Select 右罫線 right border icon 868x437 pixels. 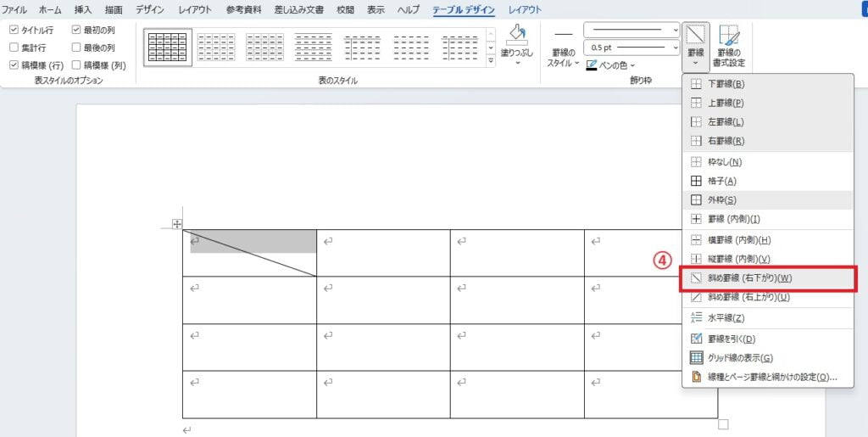pyautogui.click(x=697, y=141)
